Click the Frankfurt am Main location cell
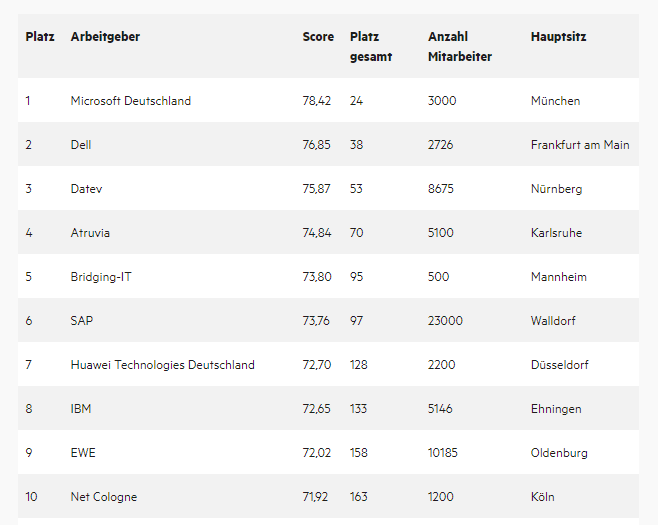This screenshot has height=525, width=658. click(580, 145)
